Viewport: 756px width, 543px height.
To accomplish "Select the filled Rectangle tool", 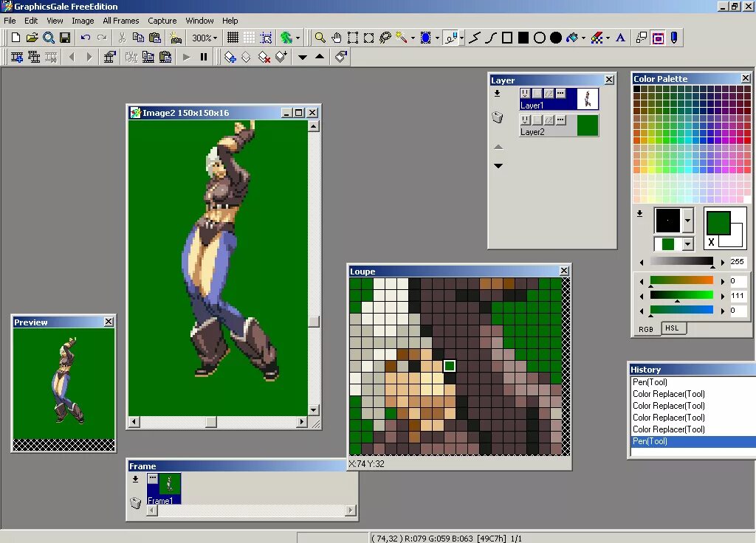I will (523, 38).
